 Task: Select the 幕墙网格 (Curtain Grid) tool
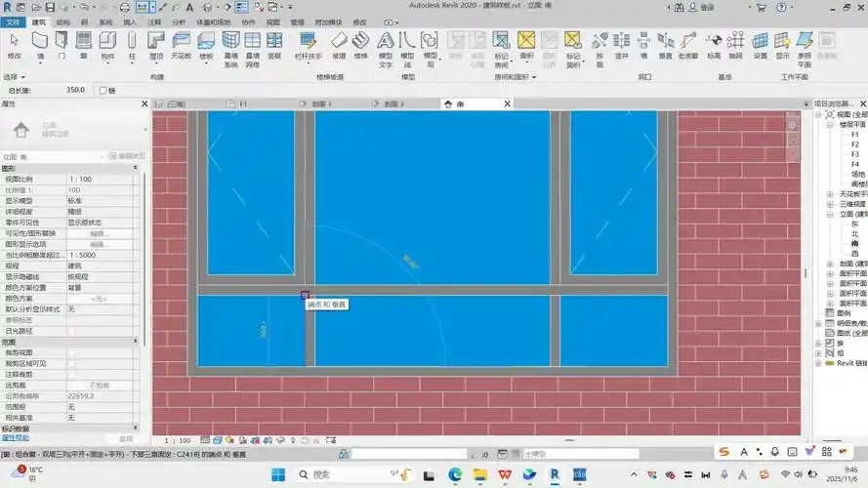(253, 49)
